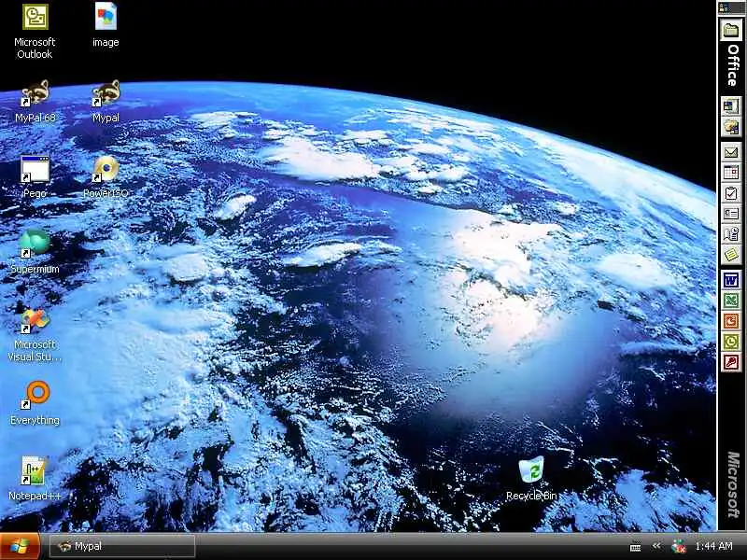Expand hidden tray icons chevron
Image resolution: width=747 pixels, height=560 pixels.
(656, 546)
